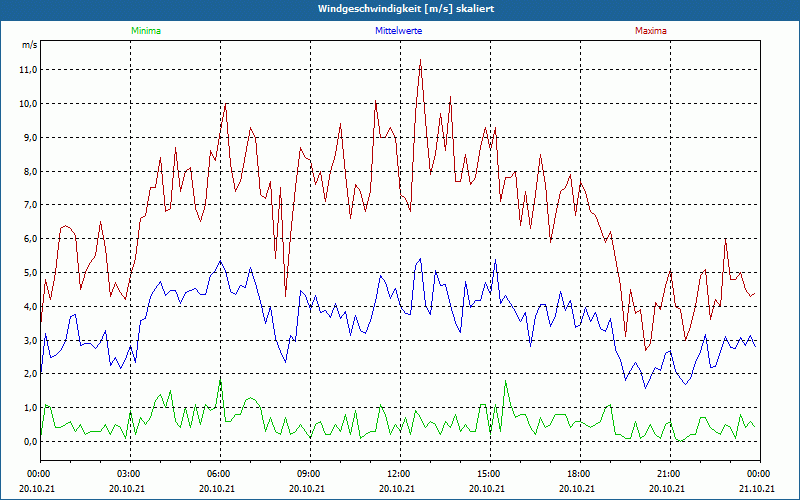Click the 4,0 y-axis value
Screen dimensions: 800x500
coord(30,306)
